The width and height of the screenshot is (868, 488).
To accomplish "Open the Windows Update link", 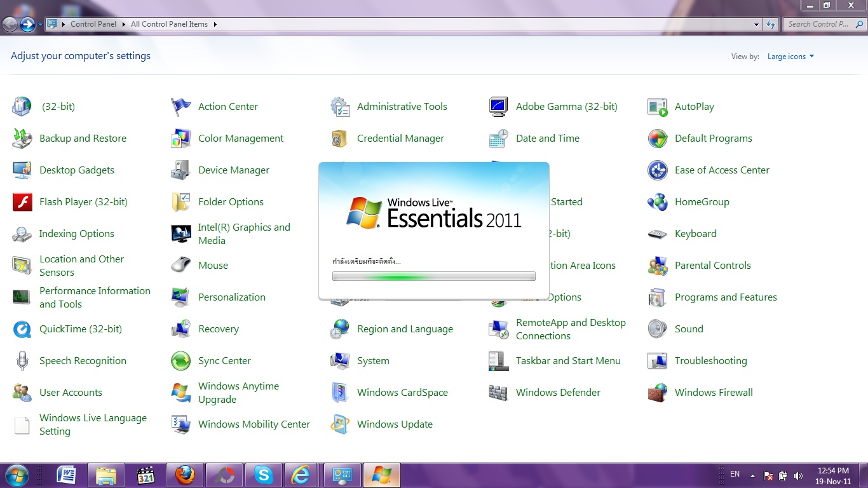I will coord(395,424).
